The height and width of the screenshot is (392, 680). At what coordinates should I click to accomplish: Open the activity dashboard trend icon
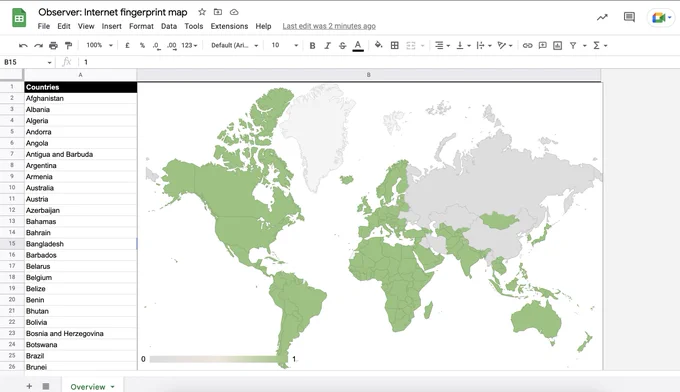point(602,17)
